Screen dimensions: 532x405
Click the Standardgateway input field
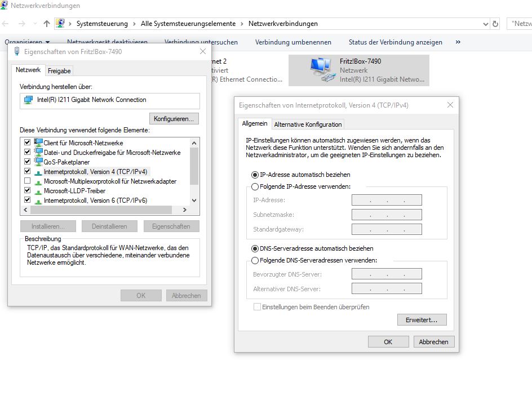click(x=387, y=229)
